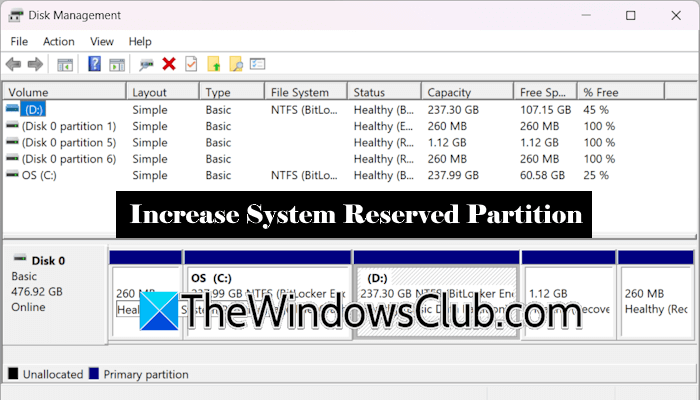Click the 237.99 GB capacity cell

[x=453, y=175]
